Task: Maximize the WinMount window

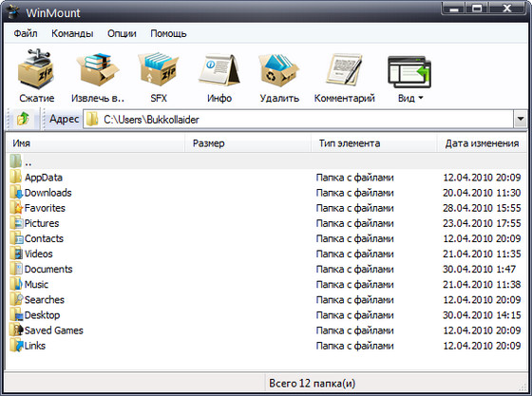Action: (x=477, y=8)
